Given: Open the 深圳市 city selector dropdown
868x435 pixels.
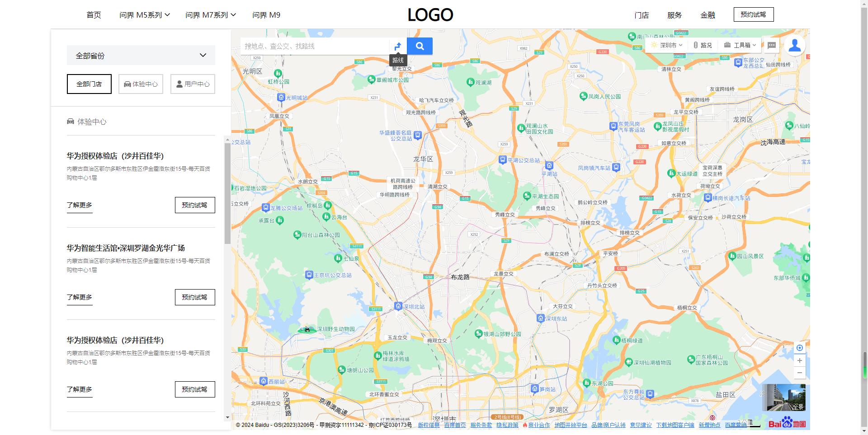Looking at the screenshot, I should pos(667,45).
